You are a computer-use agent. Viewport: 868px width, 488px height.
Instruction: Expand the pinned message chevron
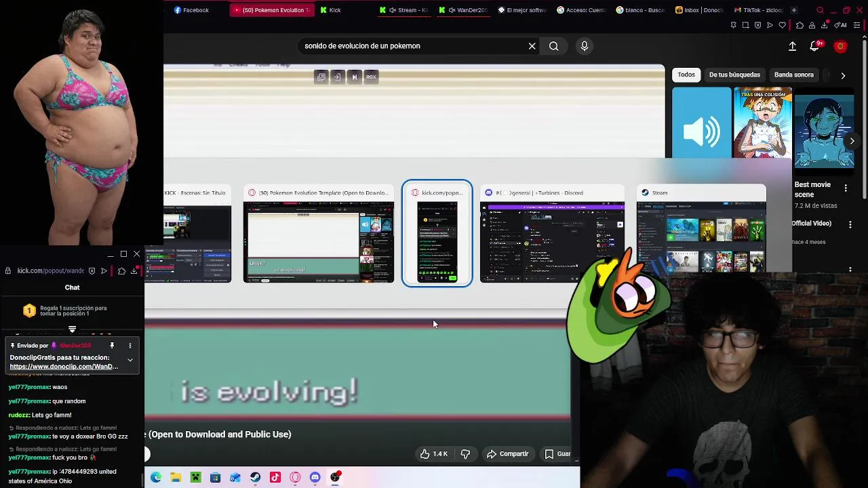(x=130, y=360)
